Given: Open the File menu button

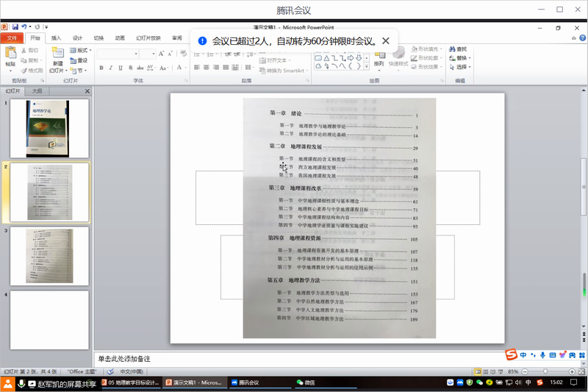Looking at the screenshot, I should (x=12, y=38).
